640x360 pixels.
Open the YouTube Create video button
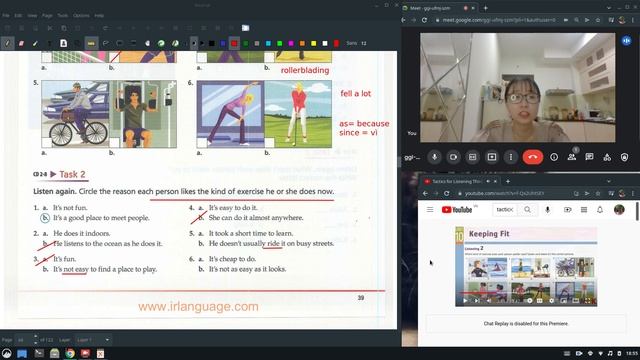[567, 209]
